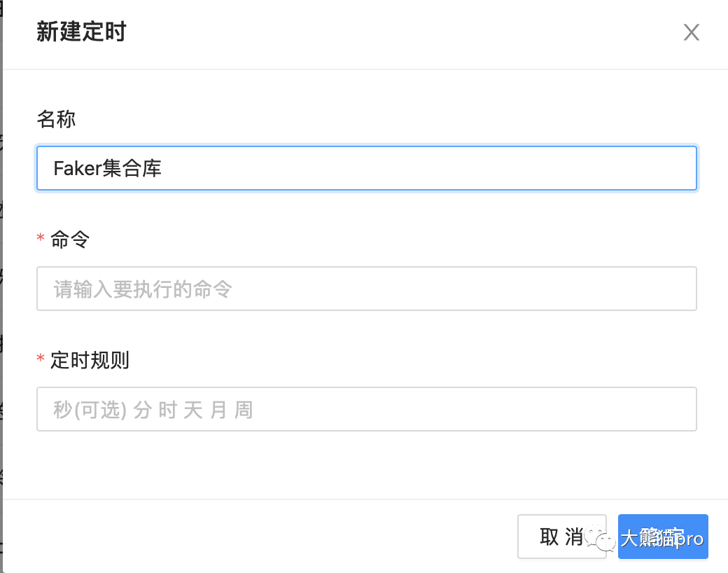
Task: Click the dimmed overlay left of dialog
Action: 1,280
